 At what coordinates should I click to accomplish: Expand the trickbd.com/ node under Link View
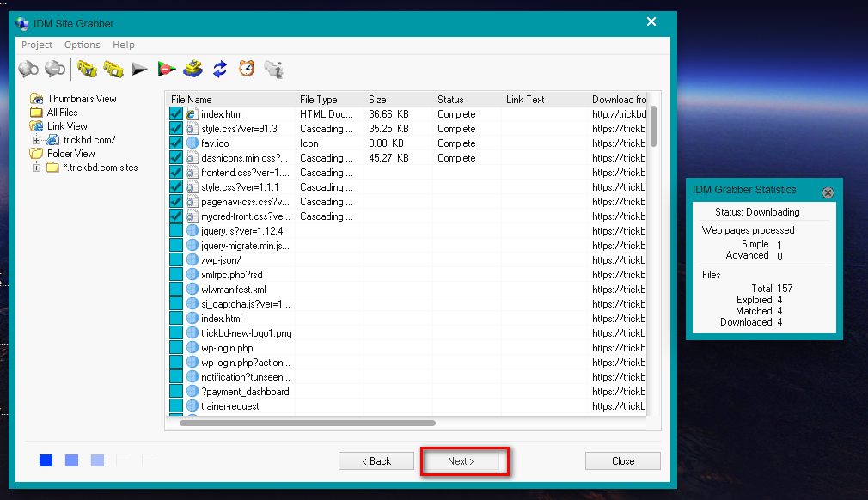[x=36, y=140]
